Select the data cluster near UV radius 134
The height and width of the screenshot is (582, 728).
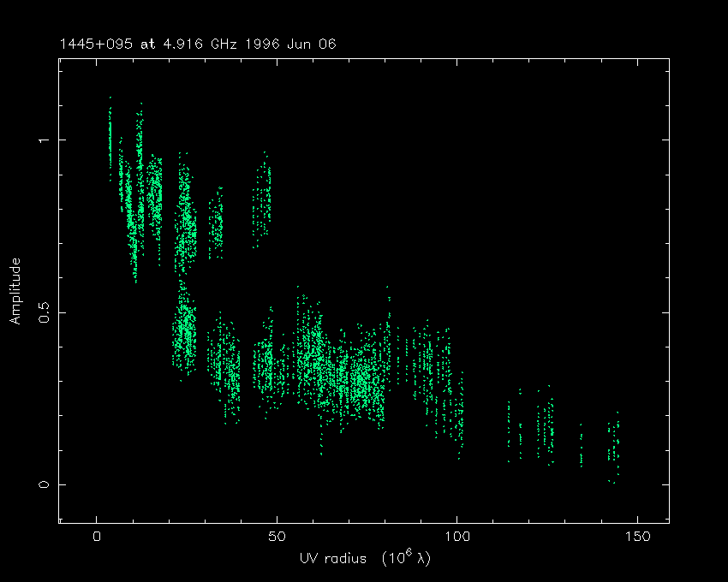coord(581,445)
